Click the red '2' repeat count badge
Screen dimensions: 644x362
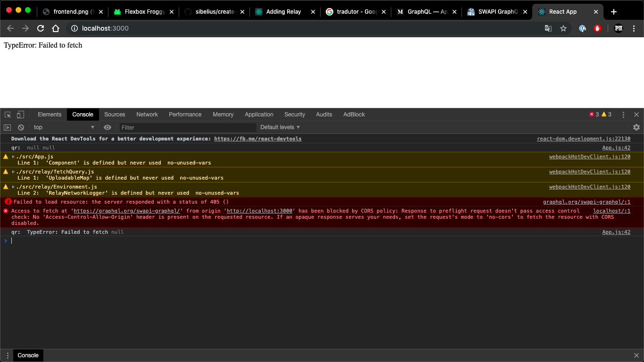(x=8, y=202)
